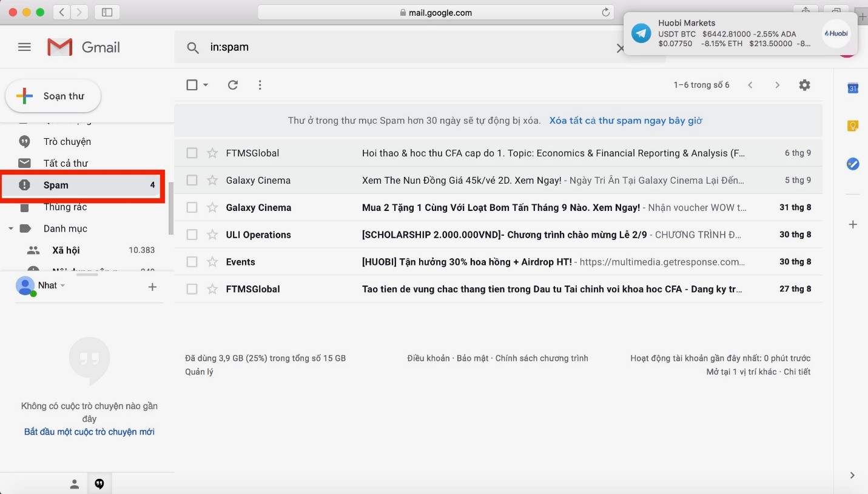868x494 pixels.
Task: Switch to Hangouts conversations tab icon
Action: (x=99, y=484)
